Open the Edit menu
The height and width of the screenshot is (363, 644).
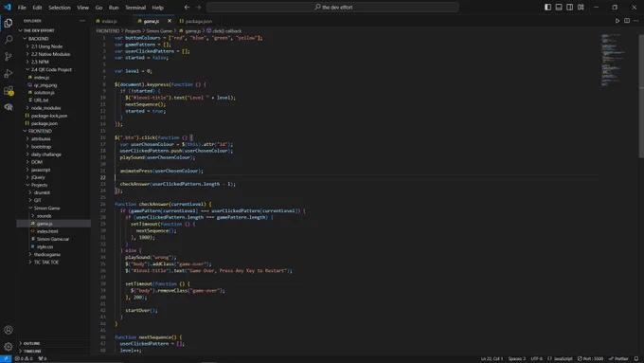click(x=37, y=8)
